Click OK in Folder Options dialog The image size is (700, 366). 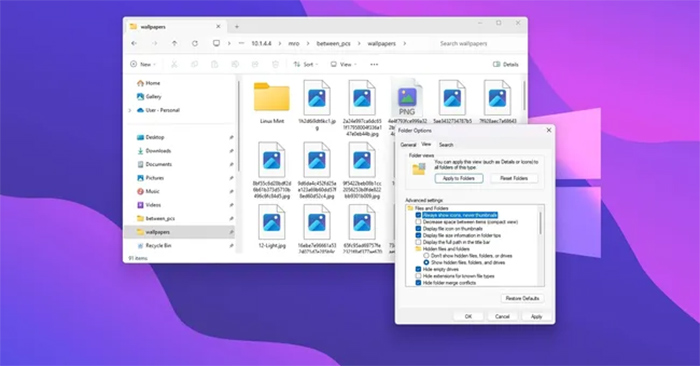point(468,316)
